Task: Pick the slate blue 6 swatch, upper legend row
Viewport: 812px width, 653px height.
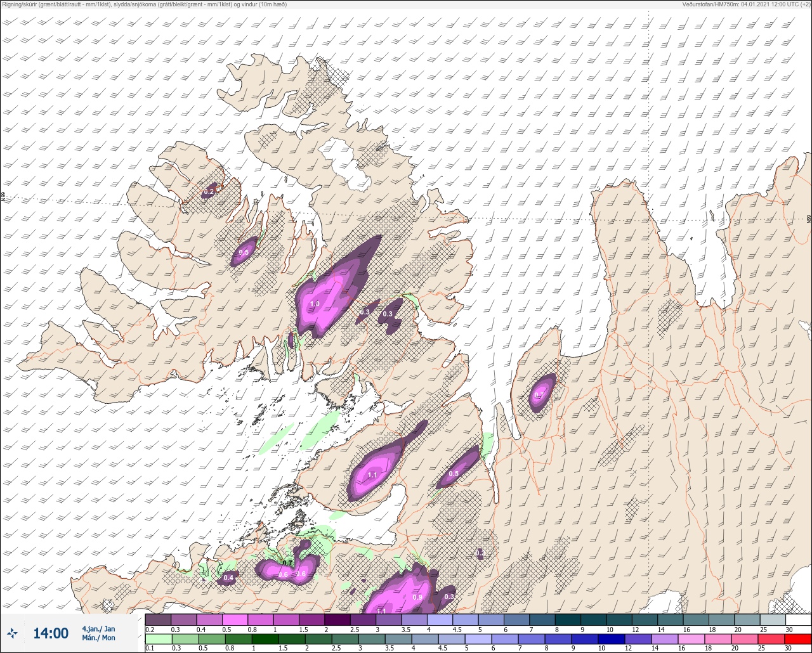Action: 516,619
